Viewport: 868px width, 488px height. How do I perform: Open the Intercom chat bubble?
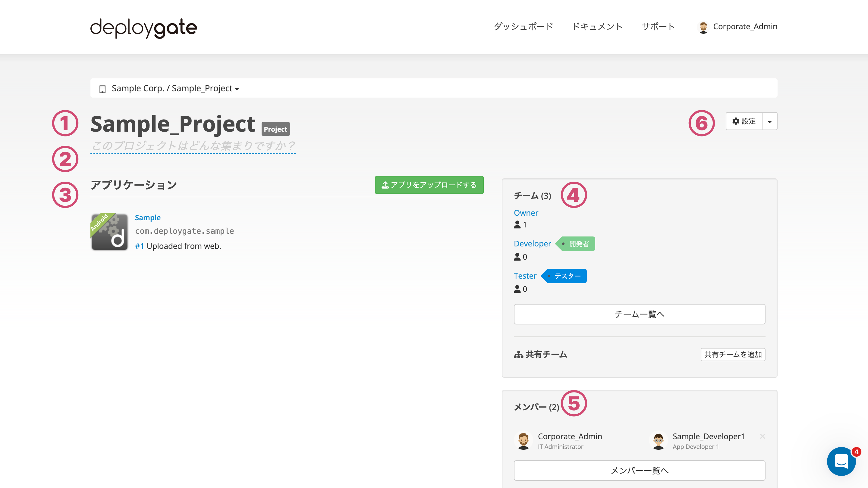click(x=841, y=461)
